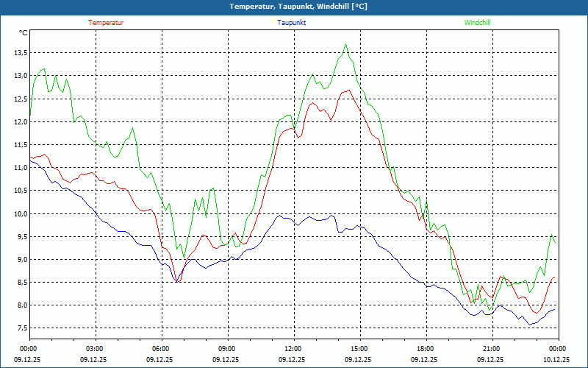Select the 21:00 time axis label

coord(492,348)
